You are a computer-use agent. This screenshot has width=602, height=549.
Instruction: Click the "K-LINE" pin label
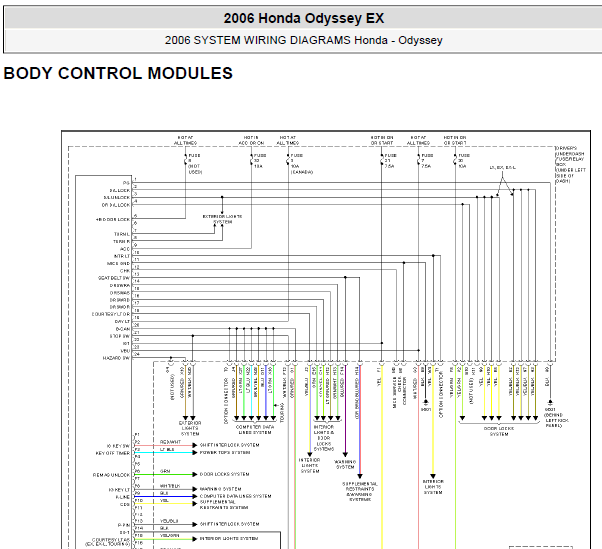click(x=122, y=497)
